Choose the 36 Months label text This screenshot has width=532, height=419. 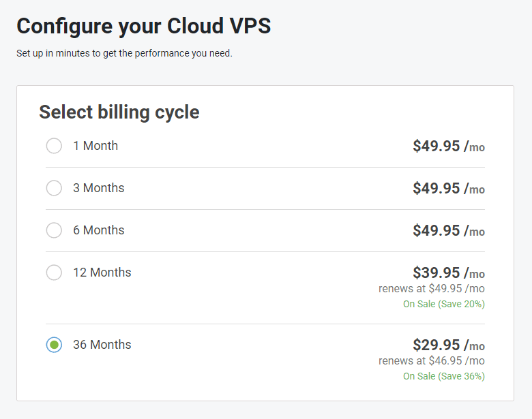(x=102, y=345)
